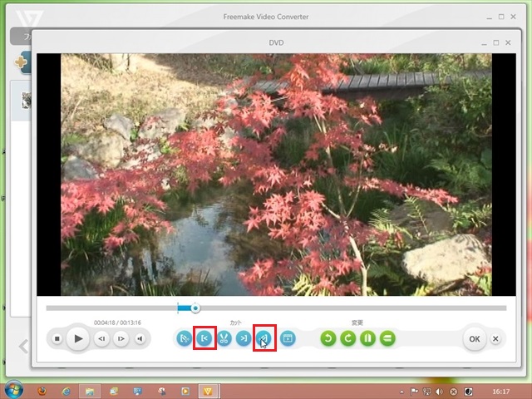Click the stop playback button
The width and height of the screenshot is (532, 399).
pyautogui.click(x=57, y=338)
